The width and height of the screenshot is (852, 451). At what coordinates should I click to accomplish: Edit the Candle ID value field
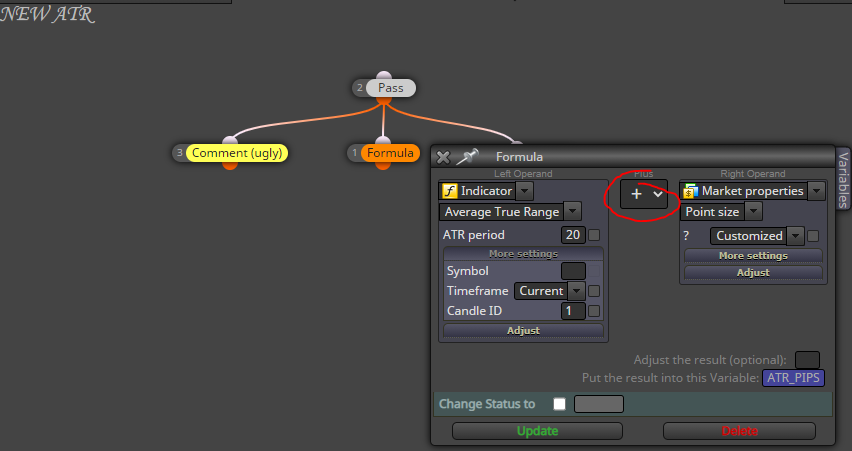(573, 311)
